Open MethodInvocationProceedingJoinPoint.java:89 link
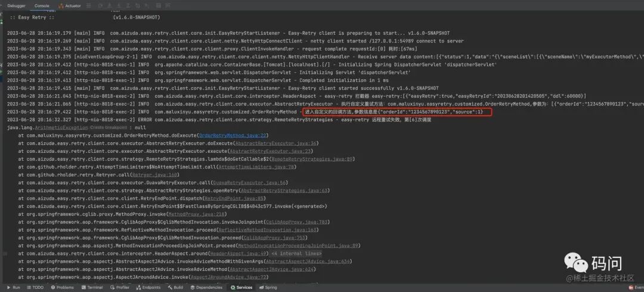The image size is (644, 292). (298, 245)
